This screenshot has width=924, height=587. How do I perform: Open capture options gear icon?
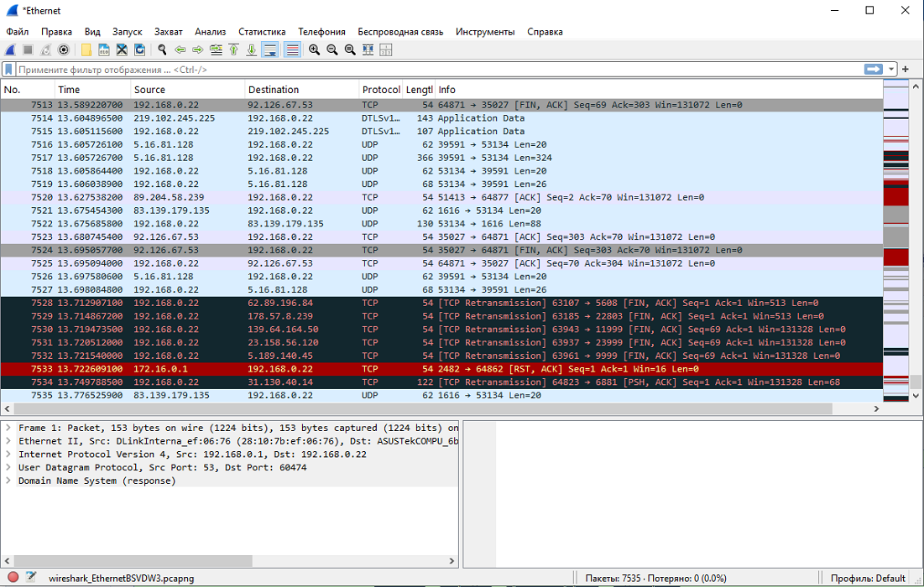pyautogui.click(x=64, y=50)
